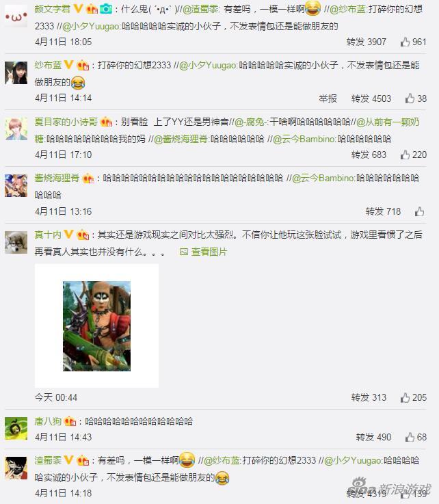
Task: Click 转发 683 repost link
Action: point(369,155)
